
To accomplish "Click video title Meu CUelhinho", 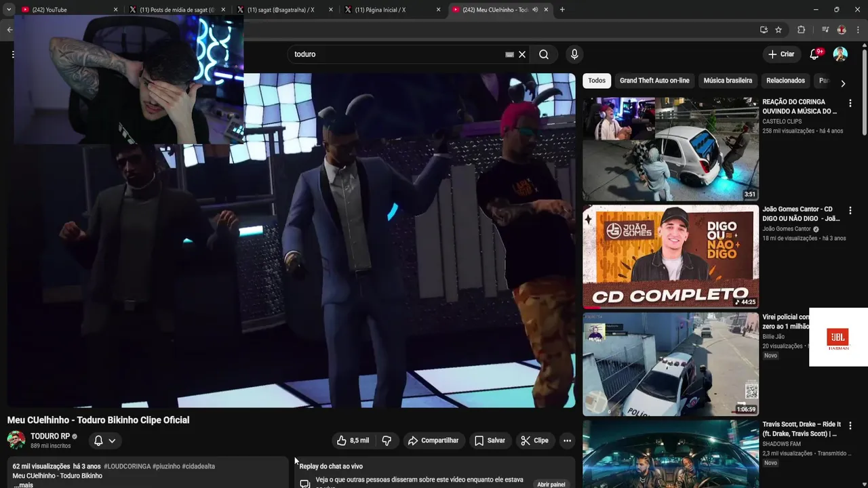I will pyautogui.click(x=98, y=420).
